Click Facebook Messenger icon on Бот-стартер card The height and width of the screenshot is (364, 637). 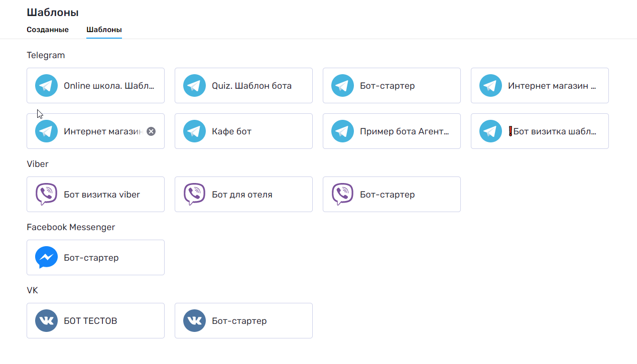coord(46,258)
